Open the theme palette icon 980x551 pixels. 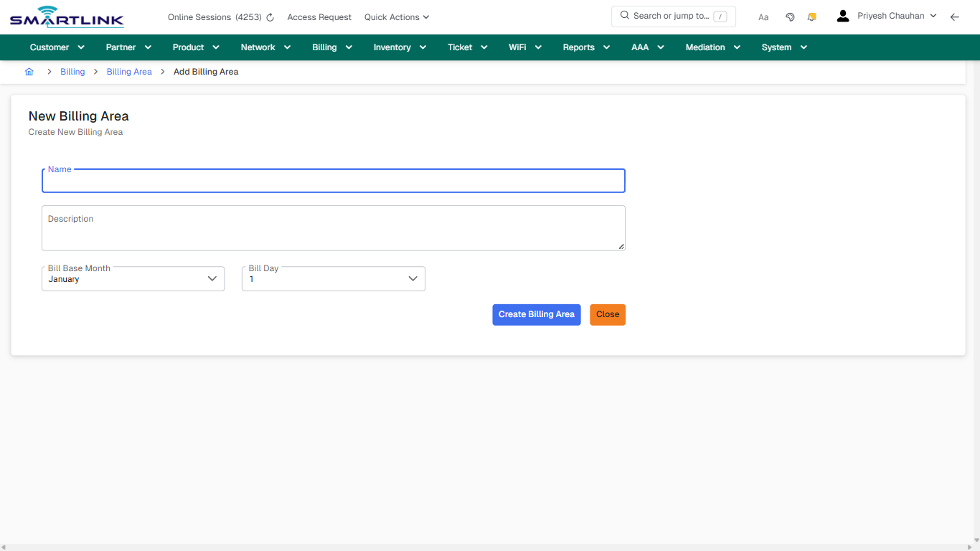click(790, 16)
